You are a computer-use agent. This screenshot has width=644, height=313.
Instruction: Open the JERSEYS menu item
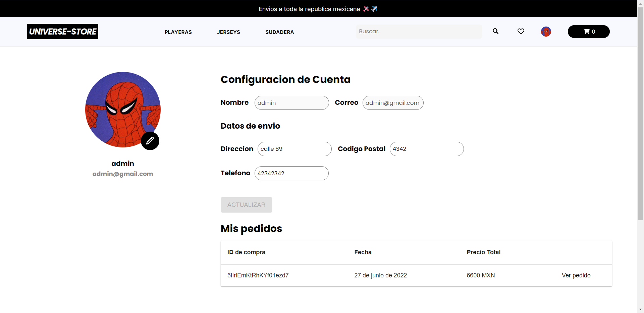(228, 32)
